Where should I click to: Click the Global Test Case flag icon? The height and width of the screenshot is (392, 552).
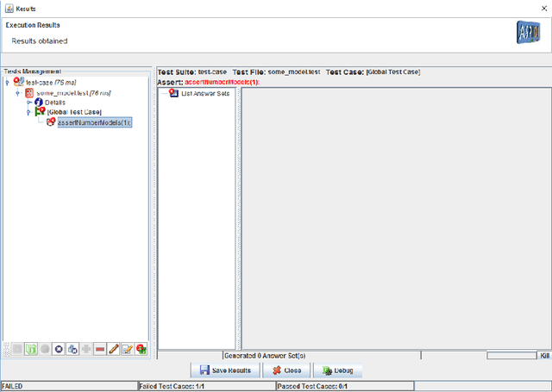tap(40, 111)
